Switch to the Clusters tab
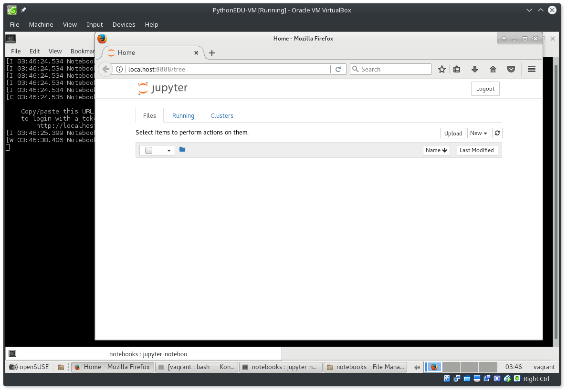 click(x=221, y=115)
